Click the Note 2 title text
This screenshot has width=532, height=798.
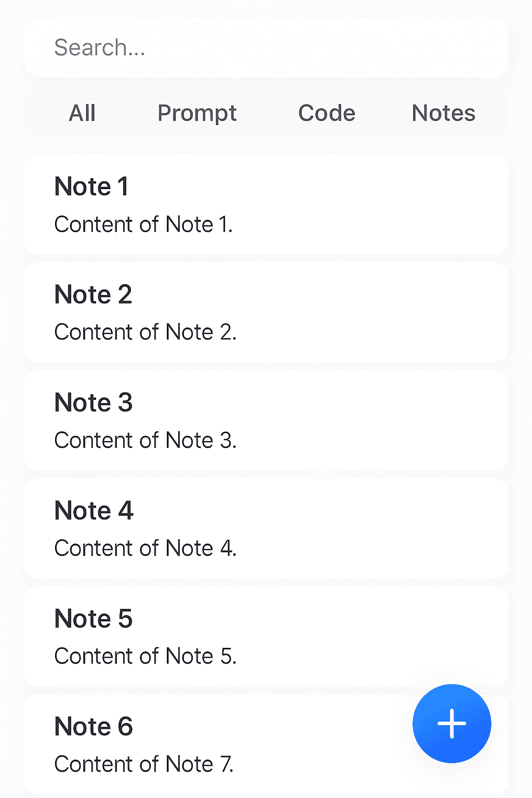tap(93, 294)
